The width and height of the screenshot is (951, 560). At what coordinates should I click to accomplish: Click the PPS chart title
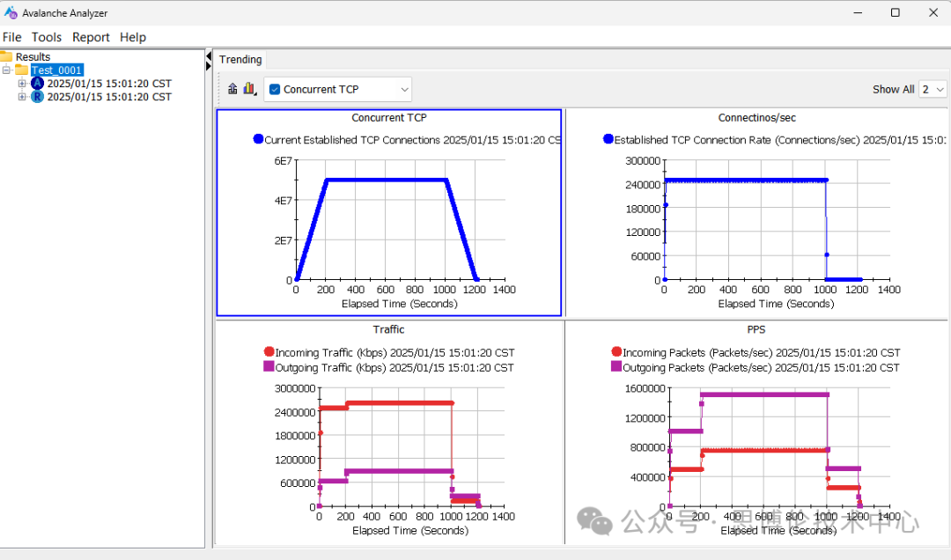click(756, 329)
